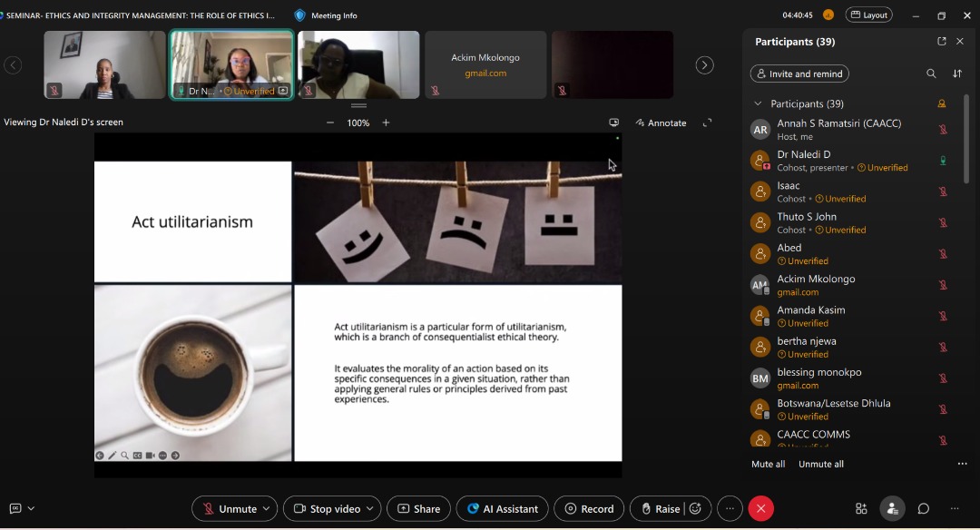980x530 pixels.
Task: Click Invite and remind button
Action: (x=799, y=74)
